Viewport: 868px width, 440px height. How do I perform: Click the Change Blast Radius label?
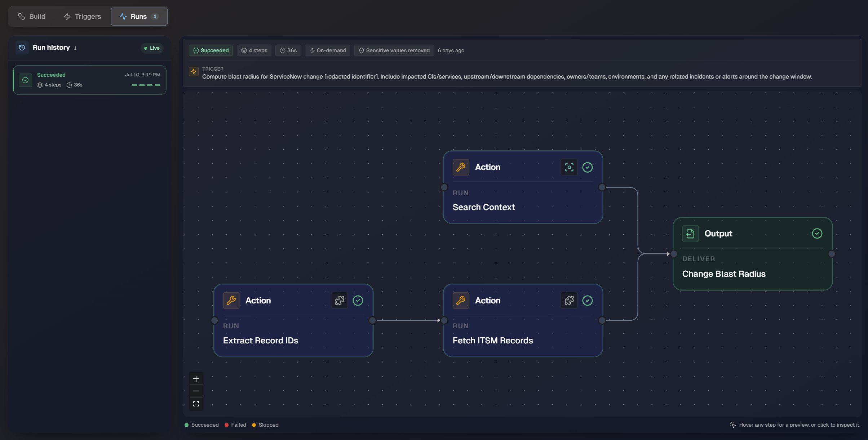point(724,274)
